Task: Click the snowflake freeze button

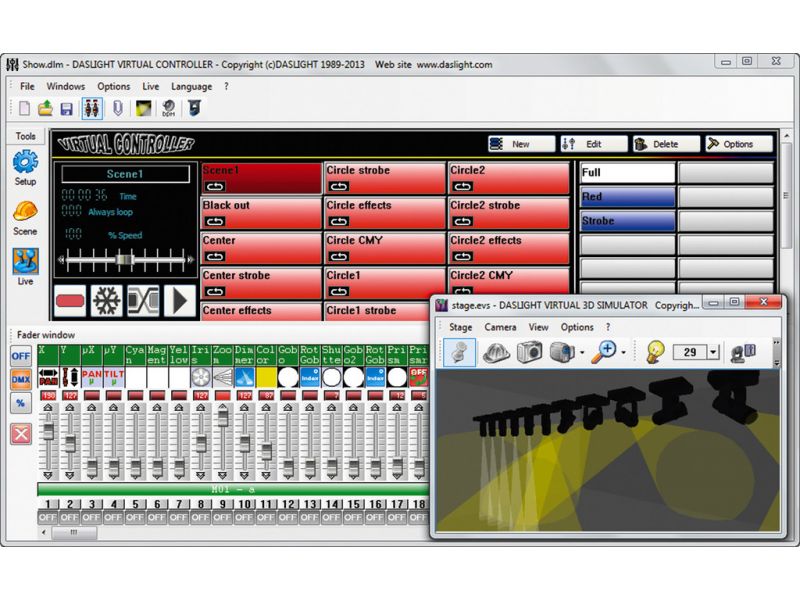Action: coord(107,301)
